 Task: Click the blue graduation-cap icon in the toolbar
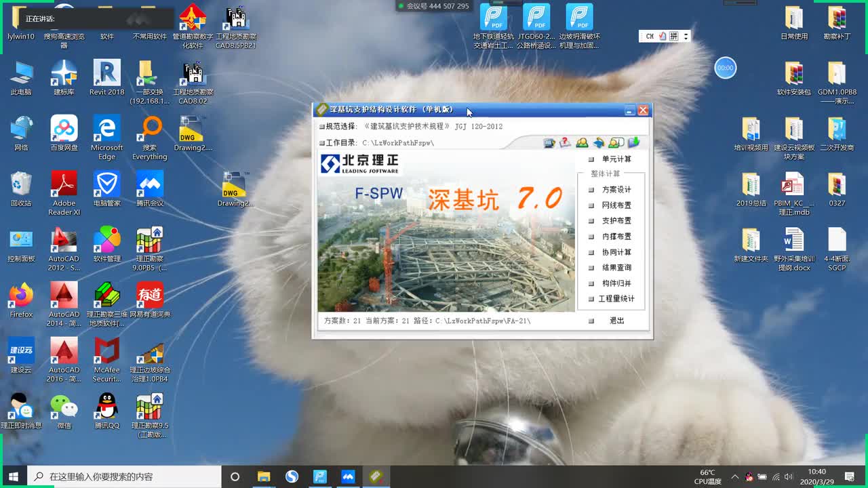(x=599, y=143)
